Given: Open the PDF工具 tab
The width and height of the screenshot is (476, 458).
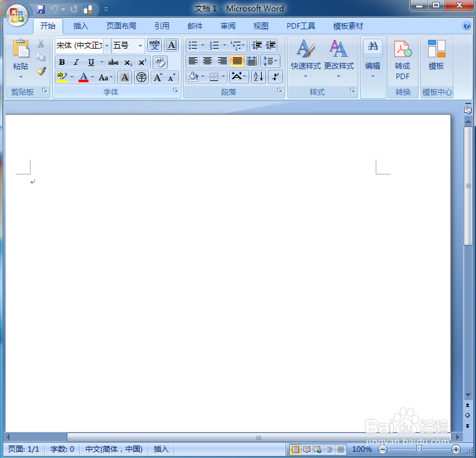Looking at the screenshot, I should [301, 26].
